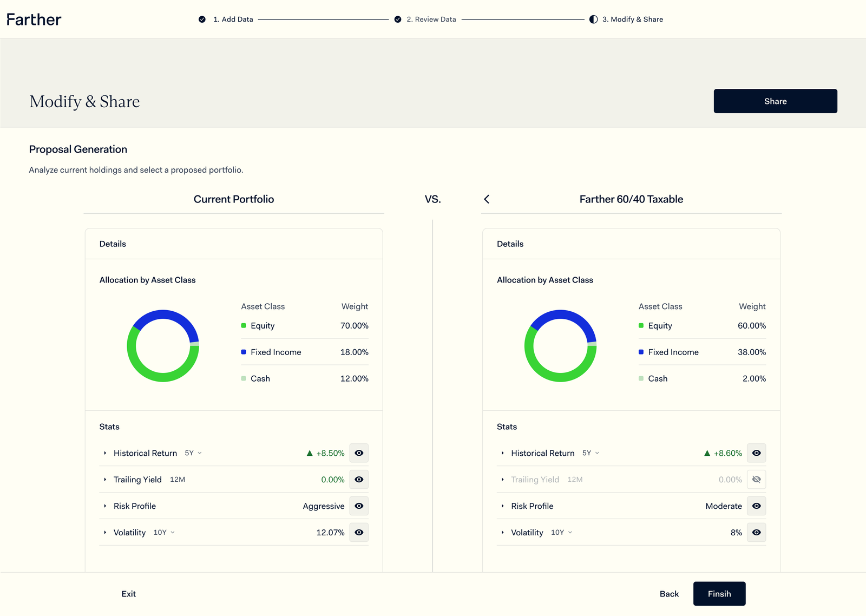
Task: Hide proposed portfolio Risk Profile stat
Action: [x=756, y=506]
